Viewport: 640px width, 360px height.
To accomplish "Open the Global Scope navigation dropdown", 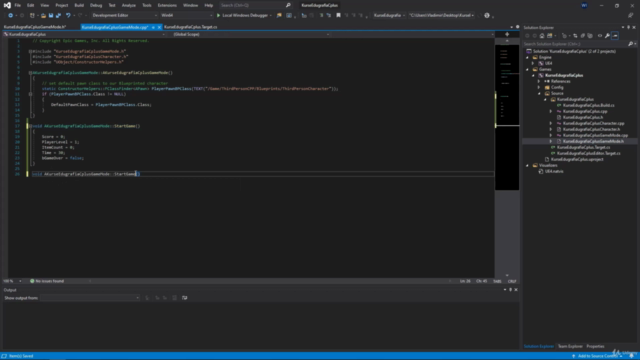I will [x=251, y=35].
